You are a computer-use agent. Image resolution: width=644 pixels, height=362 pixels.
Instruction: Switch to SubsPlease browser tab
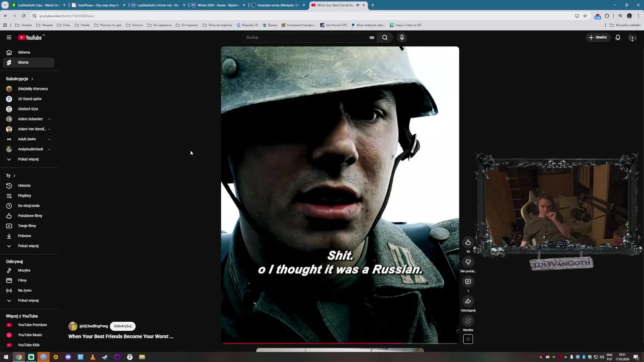pos(99,5)
